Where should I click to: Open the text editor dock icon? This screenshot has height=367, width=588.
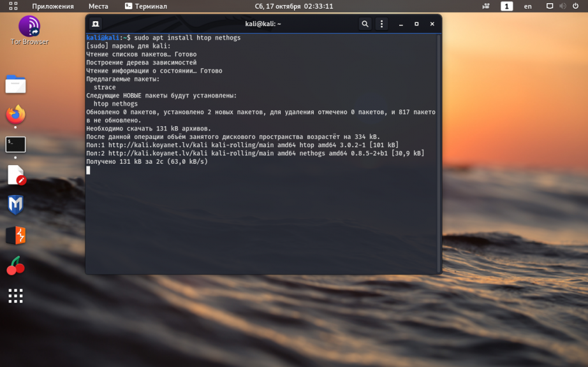[x=16, y=175]
